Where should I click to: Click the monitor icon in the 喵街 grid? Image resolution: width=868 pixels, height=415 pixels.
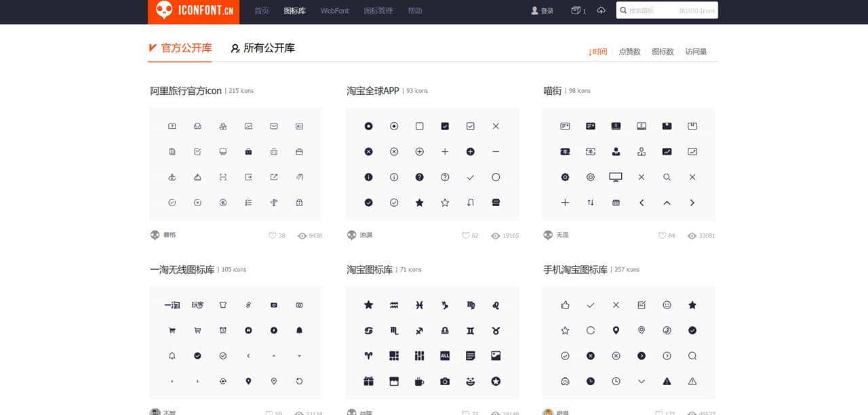[x=615, y=177]
